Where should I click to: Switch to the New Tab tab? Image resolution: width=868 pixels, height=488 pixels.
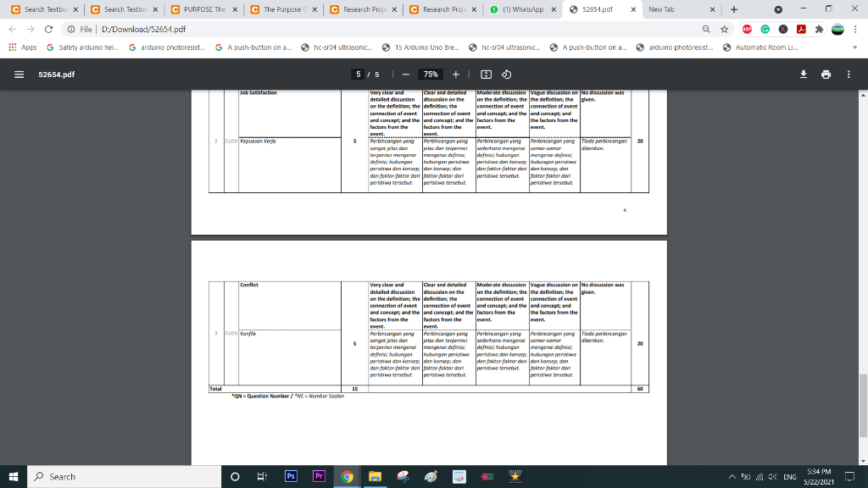pyautogui.click(x=681, y=9)
